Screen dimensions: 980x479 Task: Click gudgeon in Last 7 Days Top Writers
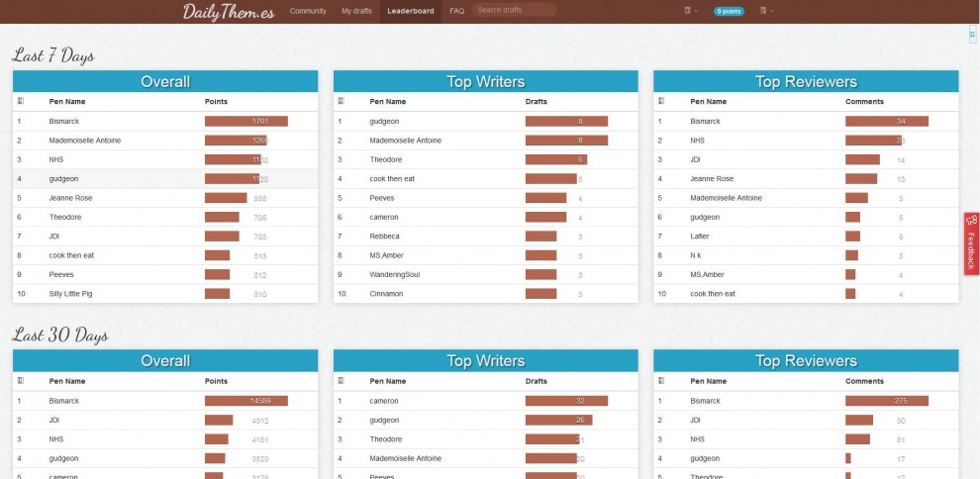[384, 121]
